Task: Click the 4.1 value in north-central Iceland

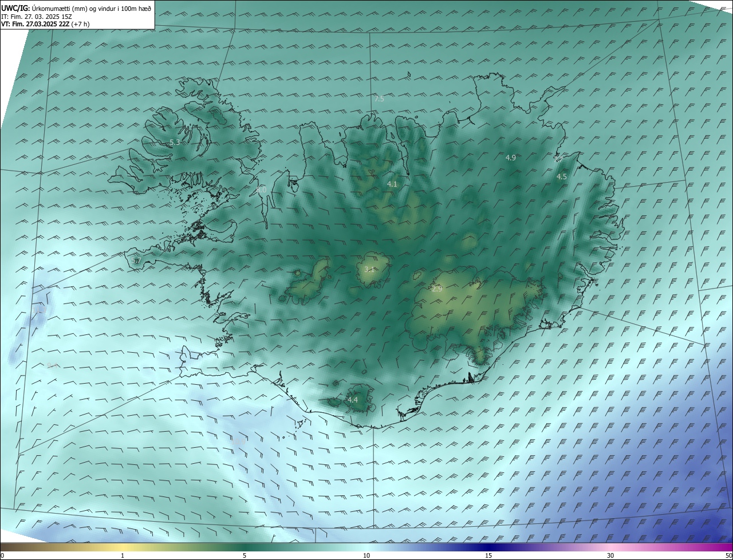Action: point(392,184)
